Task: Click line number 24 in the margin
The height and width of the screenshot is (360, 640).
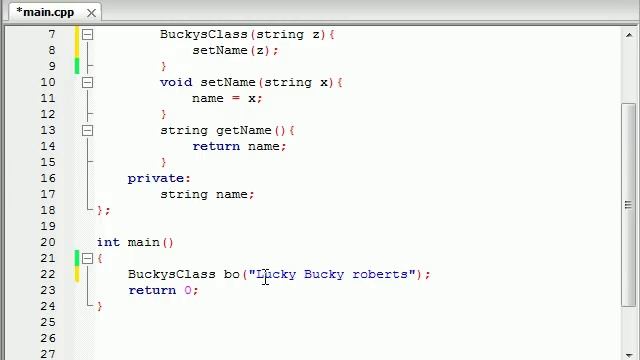Action: click(x=48, y=306)
